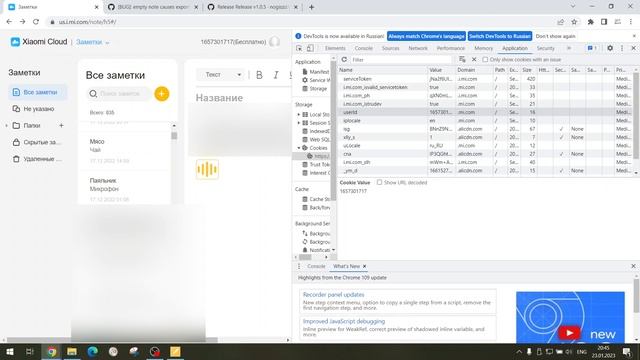This screenshot has width=640, height=360.
Task: Check Show URL decoded option
Action: coord(379,182)
